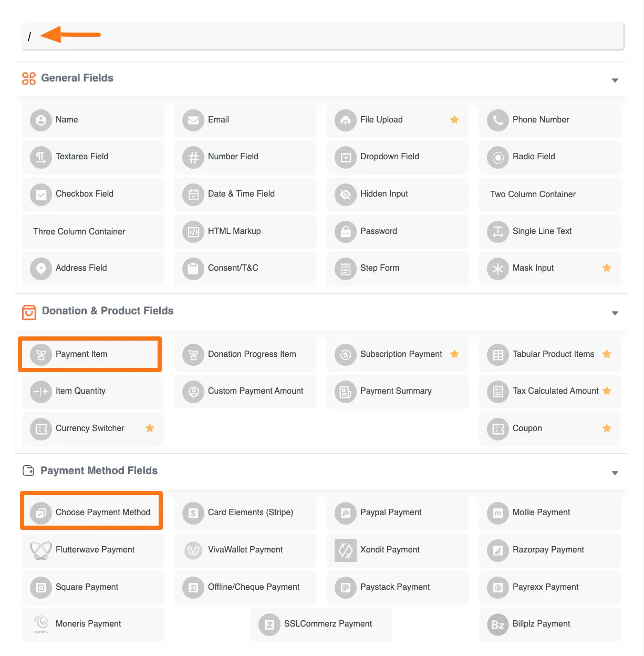Collapse the Donation & Product Fields section

pos(615,313)
